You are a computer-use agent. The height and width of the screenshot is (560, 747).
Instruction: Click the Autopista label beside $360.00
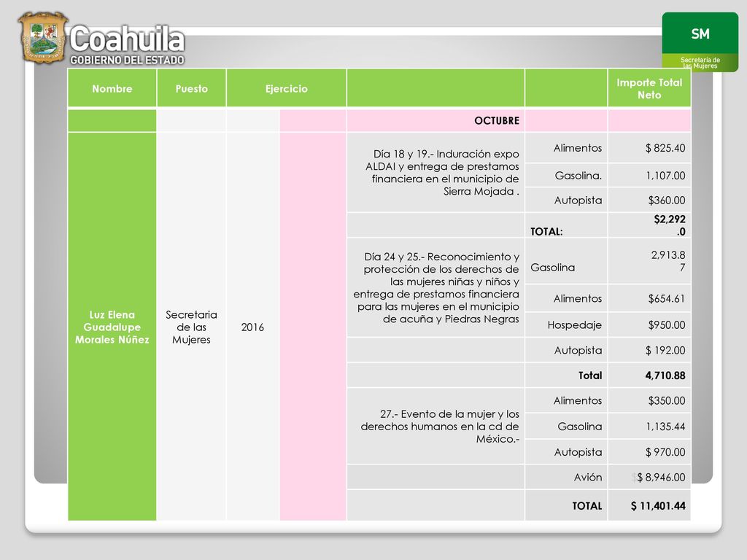tap(578, 201)
